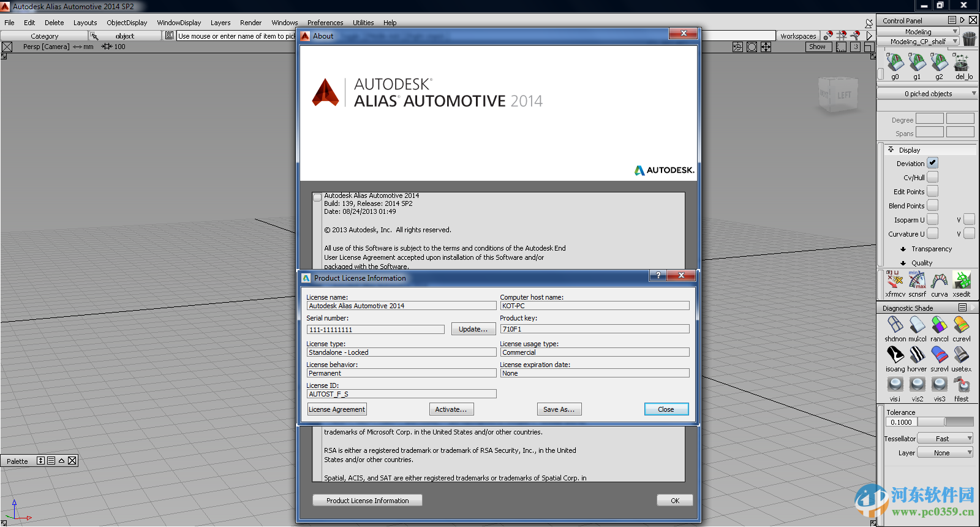Open the Modeling_CP_shelf dropdown

[x=918, y=42]
